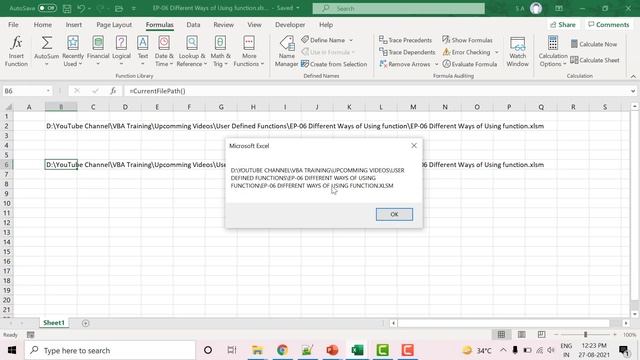The image size is (640, 360).
Task: Click the Share button
Action: click(x=563, y=25)
